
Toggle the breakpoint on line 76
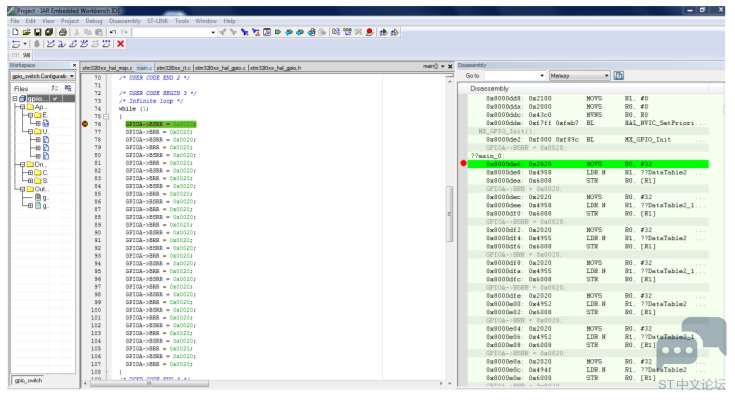(85, 124)
